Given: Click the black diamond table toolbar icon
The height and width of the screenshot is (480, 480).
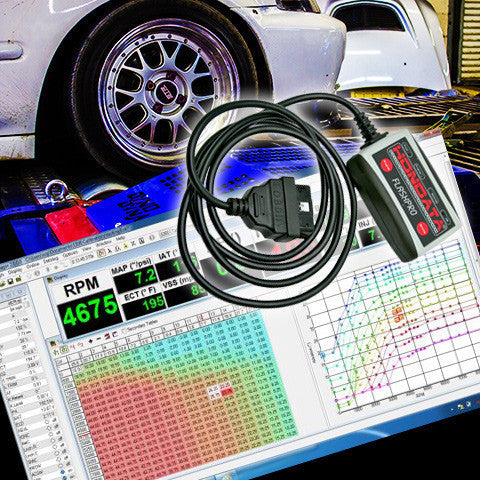Looking at the screenshot, I should pos(91,341).
